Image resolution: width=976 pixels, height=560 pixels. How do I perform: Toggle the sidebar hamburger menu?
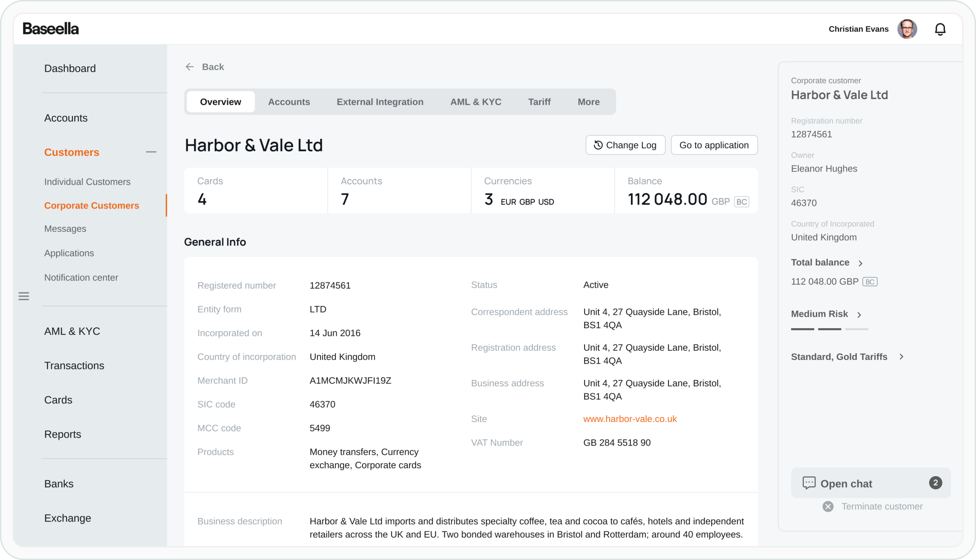coord(24,296)
